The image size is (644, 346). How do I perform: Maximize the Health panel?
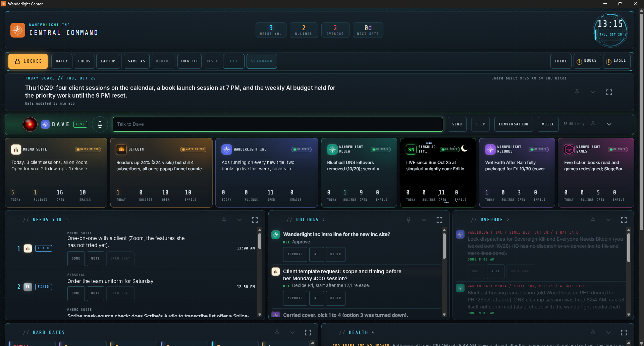click(x=624, y=332)
